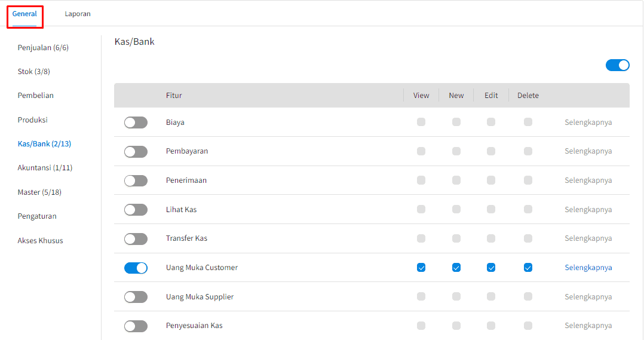Click Selengkapnya link in Biaya row

(588, 122)
